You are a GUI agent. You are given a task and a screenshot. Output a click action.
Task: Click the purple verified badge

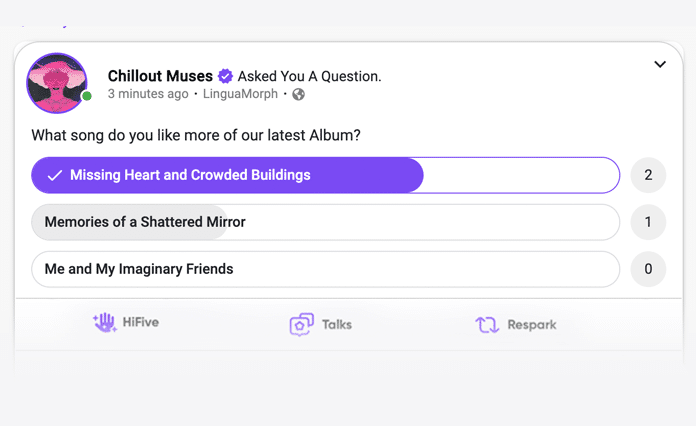click(226, 76)
